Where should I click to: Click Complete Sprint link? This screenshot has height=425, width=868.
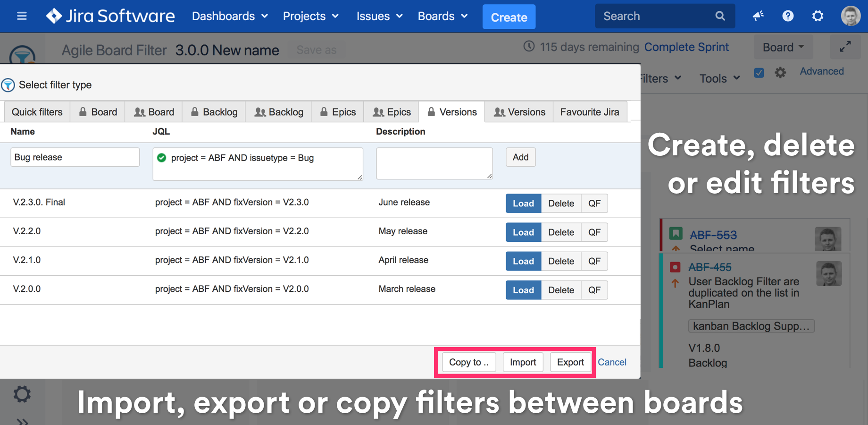click(x=686, y=47)
